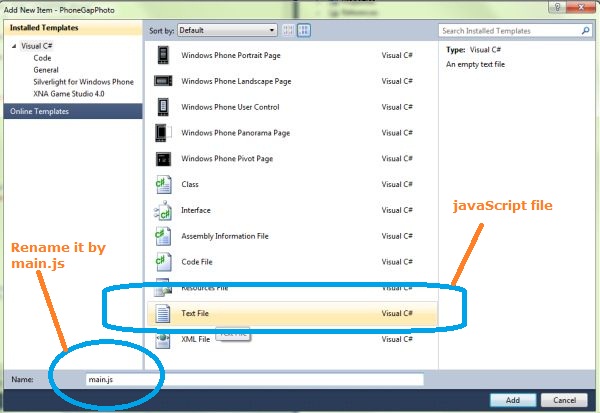The width and height of the screenshot is (600, 413).
Task: Click the dialog help button
Action: pyautogui.click(x=557, y=7)
